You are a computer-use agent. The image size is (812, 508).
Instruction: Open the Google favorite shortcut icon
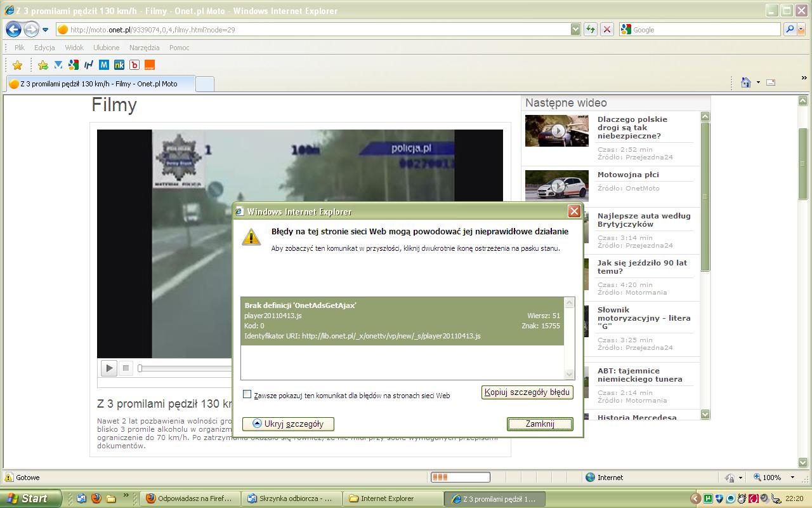click(x=74, y=65)
